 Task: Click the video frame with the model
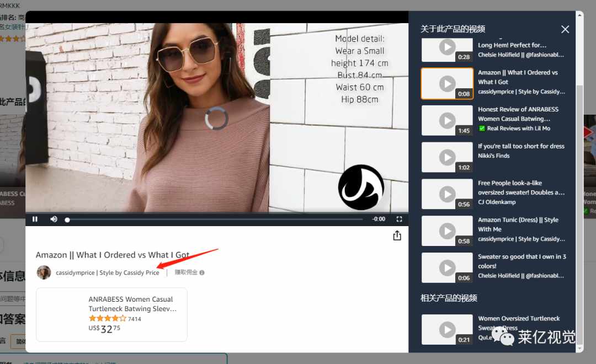(x=217, y=117)
